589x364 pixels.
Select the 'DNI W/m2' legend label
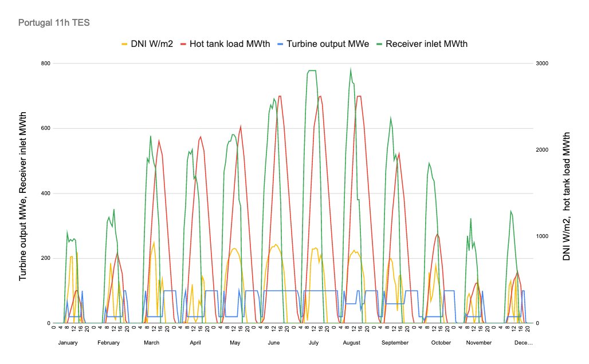(x=152, y=44)
